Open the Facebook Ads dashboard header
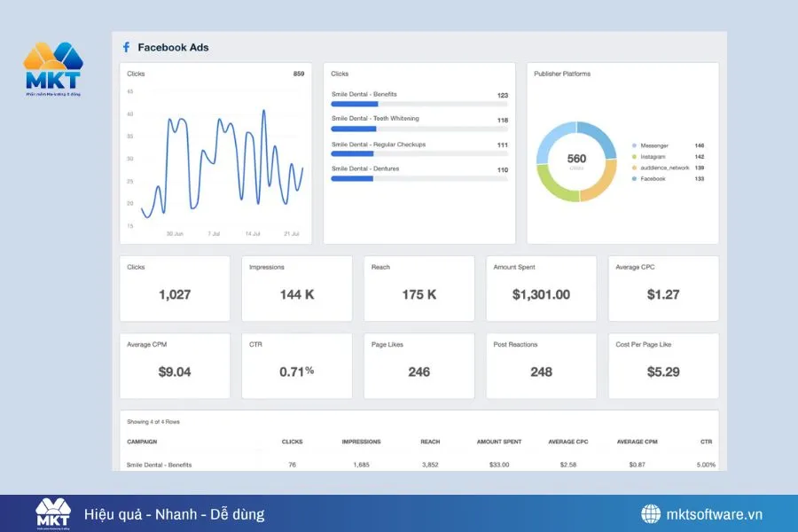The height and width of the screenshot is (532, 798). (175, 47)
